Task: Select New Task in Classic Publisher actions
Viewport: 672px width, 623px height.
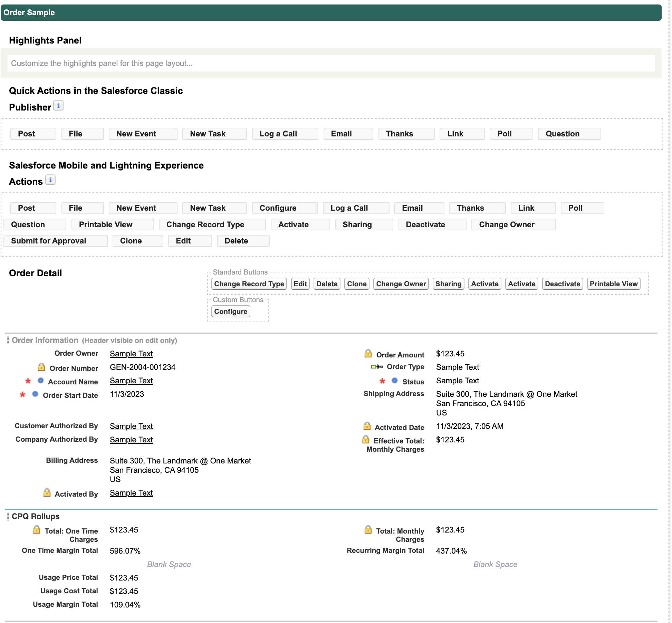Action: click(214, 134)
